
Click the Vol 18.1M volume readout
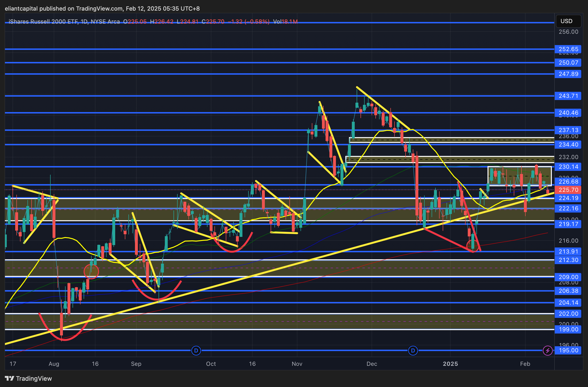coord(285,22)
